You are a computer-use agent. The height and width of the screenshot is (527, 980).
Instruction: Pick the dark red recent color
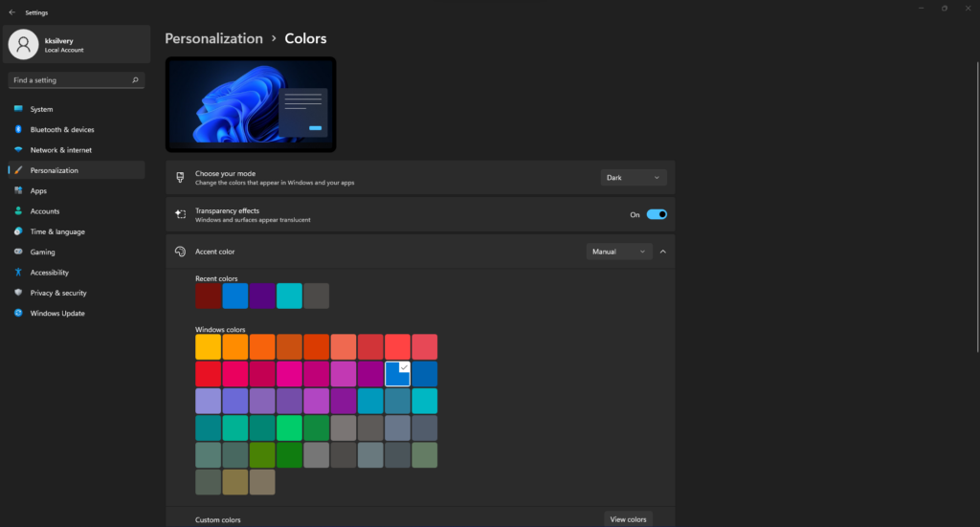[208, 296]
